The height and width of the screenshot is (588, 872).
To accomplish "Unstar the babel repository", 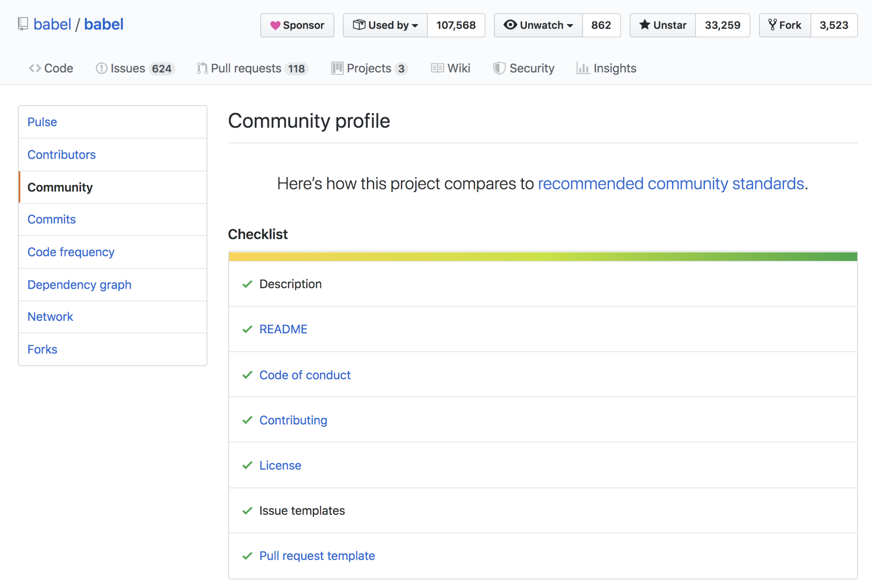I will point(662,25).
